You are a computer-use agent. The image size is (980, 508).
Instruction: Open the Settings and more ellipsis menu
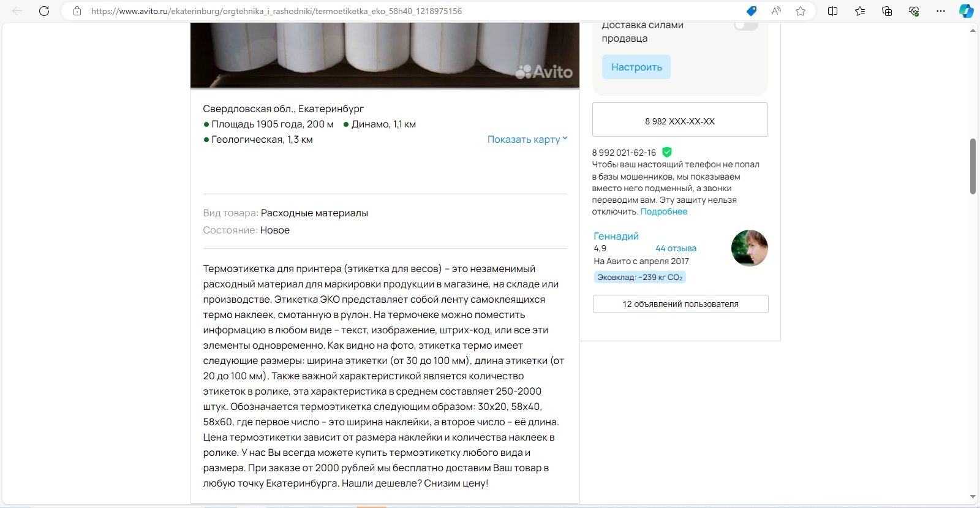click(x=941, y=11)
